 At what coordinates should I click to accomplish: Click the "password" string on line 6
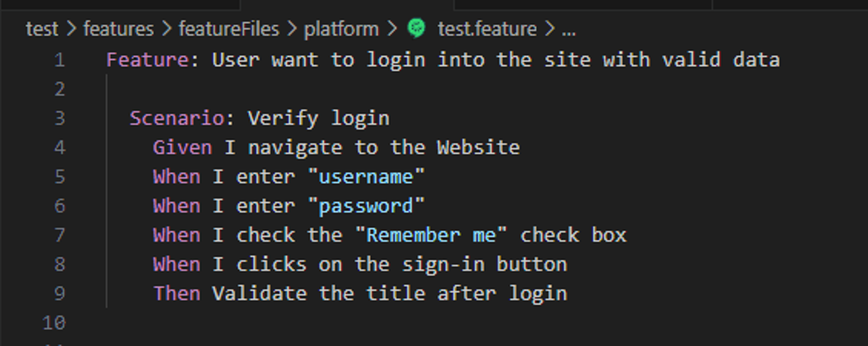pos(366,206)
